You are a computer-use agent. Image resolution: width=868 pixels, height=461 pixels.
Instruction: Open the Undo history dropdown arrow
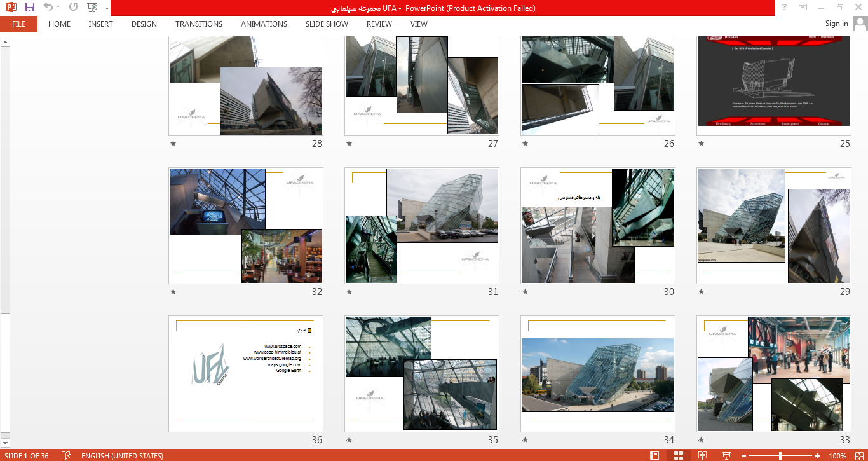(58, 8)
